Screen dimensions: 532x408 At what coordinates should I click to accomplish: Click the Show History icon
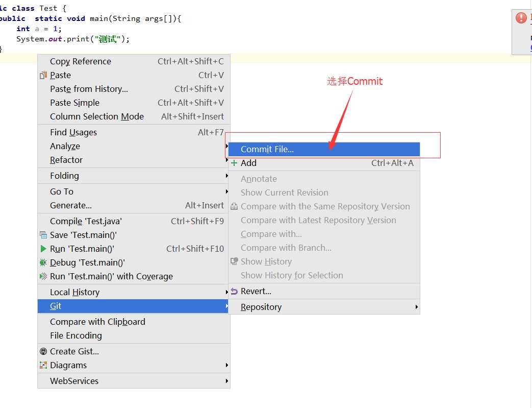click(x=234, y=261)
